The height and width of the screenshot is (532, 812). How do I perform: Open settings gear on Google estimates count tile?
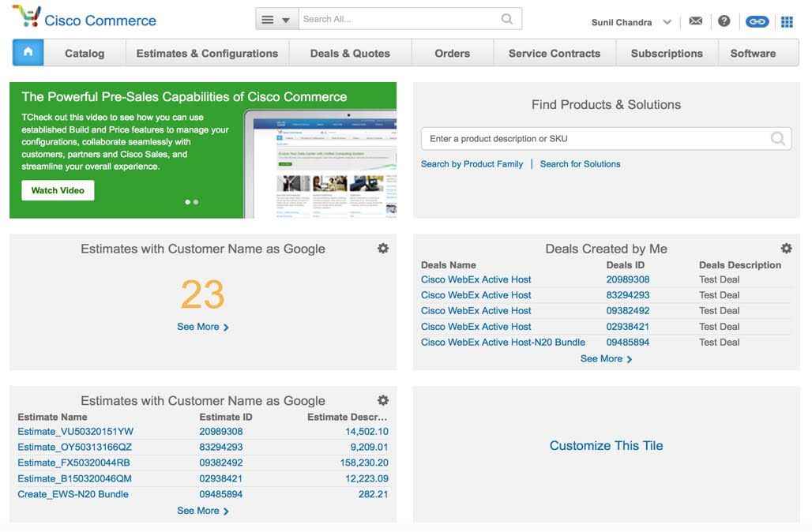coord(383,249)
